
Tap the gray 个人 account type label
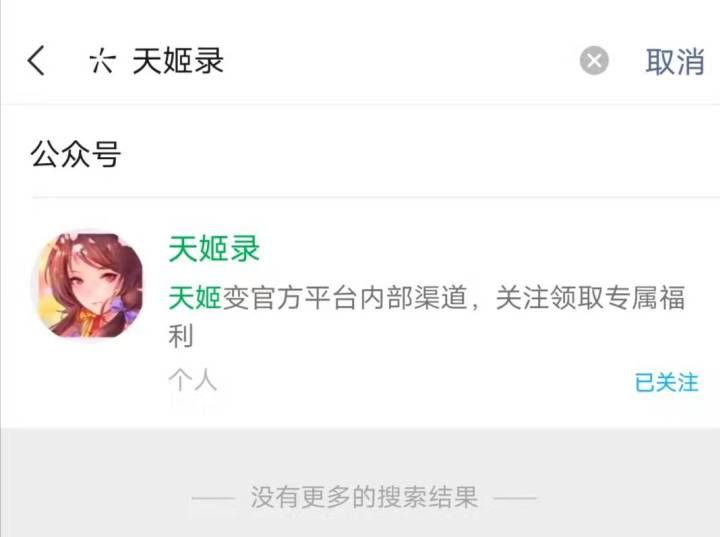[192, 380]
